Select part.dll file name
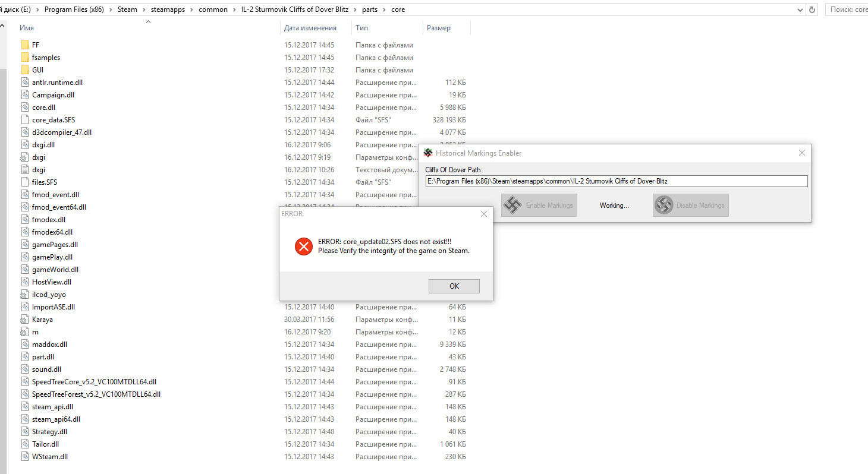The height and width of the screenshot is (474, 868). coord(43,357)
